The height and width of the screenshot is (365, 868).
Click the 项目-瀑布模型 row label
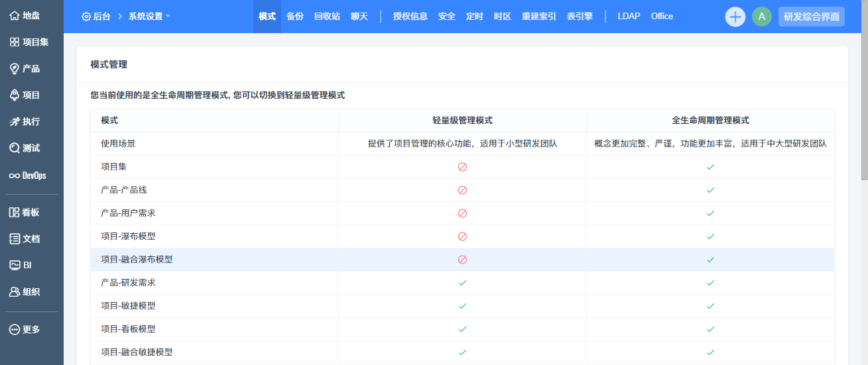128,236
